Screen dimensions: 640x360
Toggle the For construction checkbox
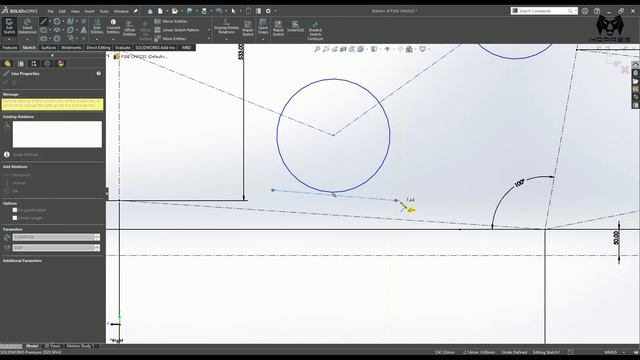click(15, 210)
